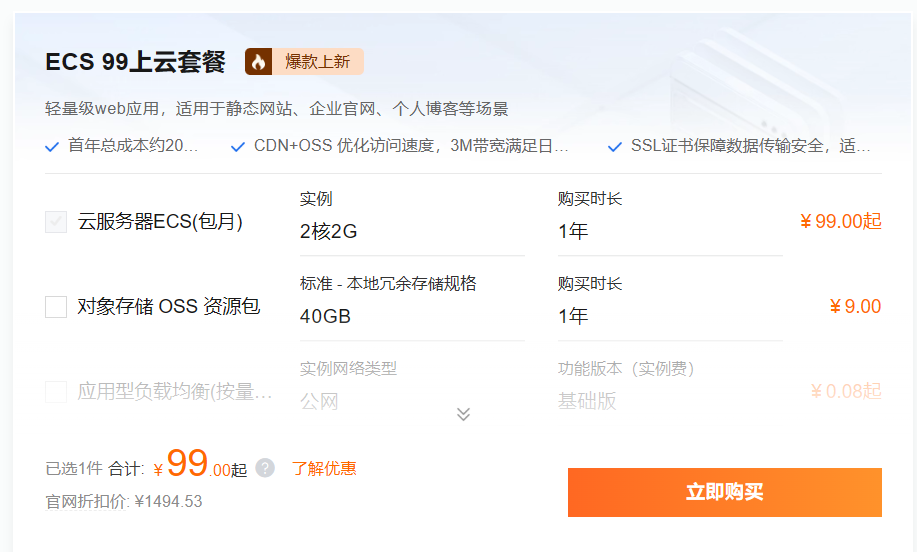
Task: Click the ¥99.00起 ECS price
Action: coord(840,221)
